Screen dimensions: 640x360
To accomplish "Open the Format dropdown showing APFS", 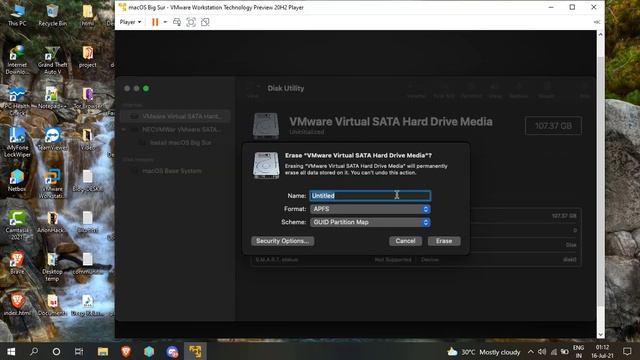I will tap(370, 209).
